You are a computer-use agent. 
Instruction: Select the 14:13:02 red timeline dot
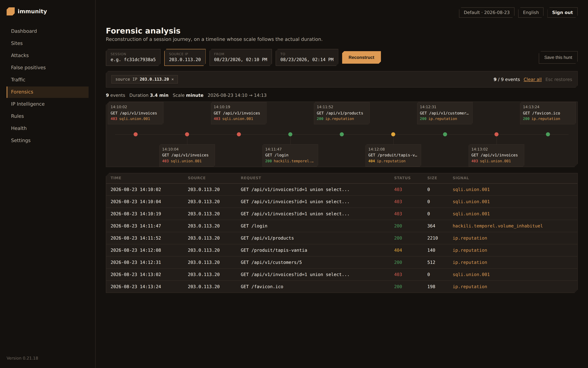click(x=496, y=134)
